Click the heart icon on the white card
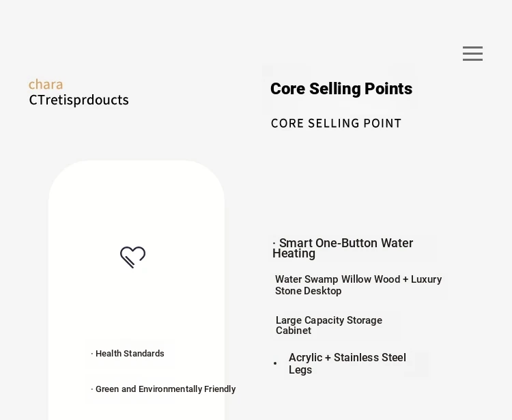 click(x=132, y=257)
